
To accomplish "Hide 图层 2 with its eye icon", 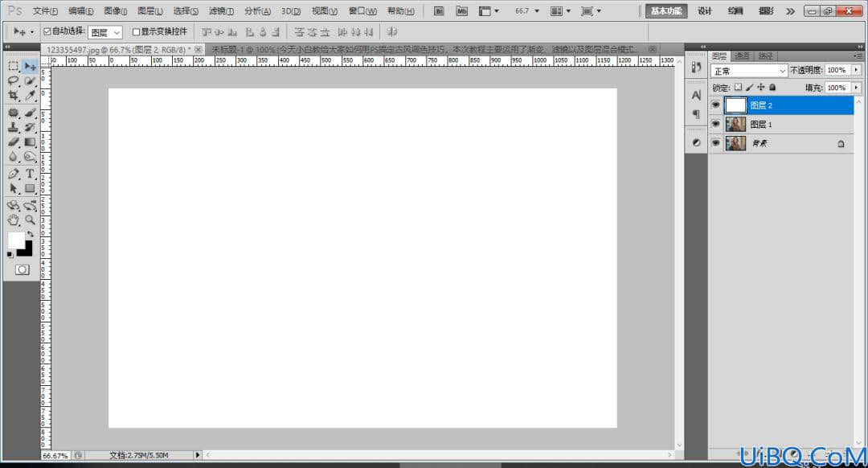I will coord(716,105).
